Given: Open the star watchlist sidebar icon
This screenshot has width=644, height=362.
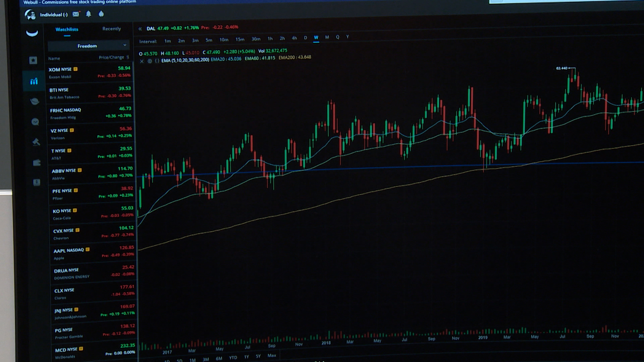Looking at the screenshot, I should tap(33, 60).
